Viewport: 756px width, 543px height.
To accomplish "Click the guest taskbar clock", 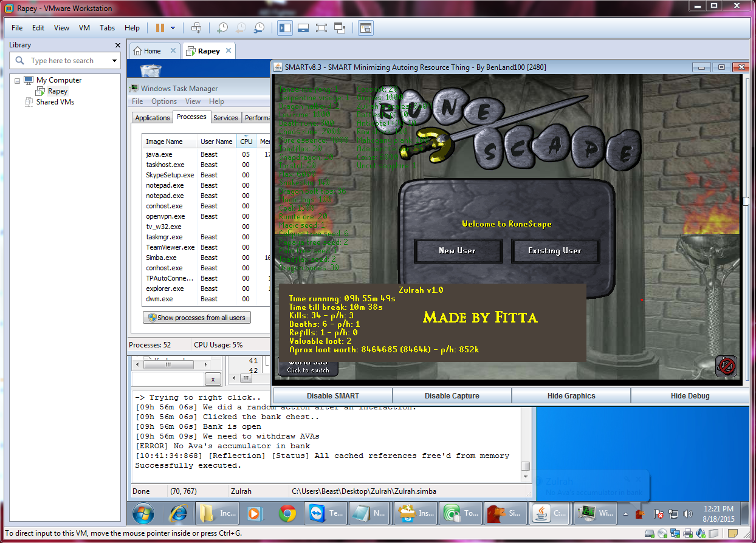I will 717,513.
